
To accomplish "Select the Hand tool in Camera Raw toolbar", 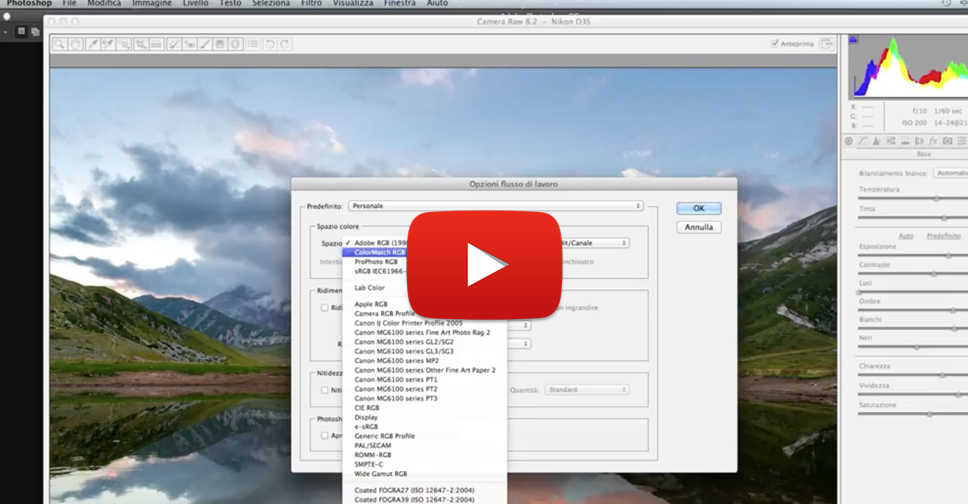I will tap(75, 44).
